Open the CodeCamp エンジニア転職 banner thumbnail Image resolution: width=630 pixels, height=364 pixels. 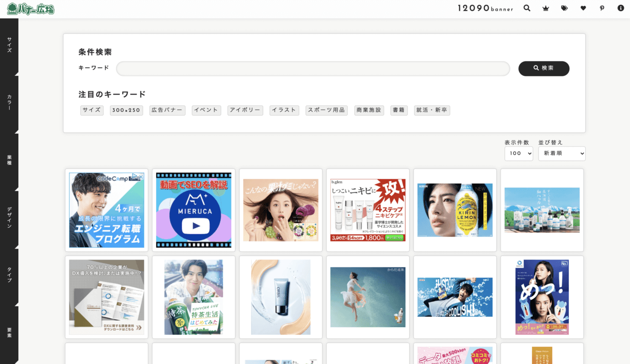107,210
